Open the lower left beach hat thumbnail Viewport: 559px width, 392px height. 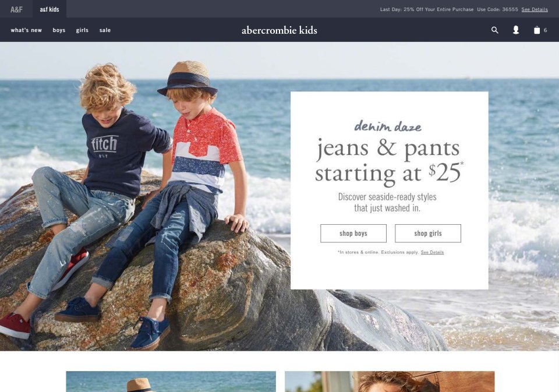click(x=171, y=382)
